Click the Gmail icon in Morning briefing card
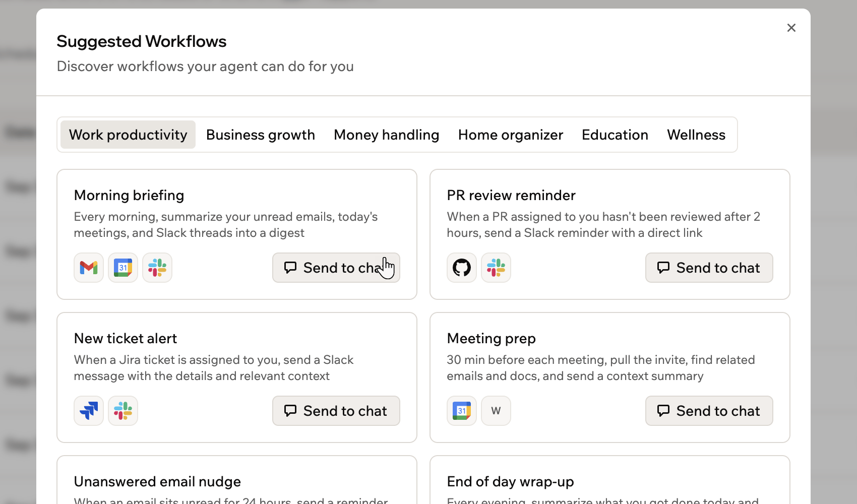The width and height of the screenshot is (857, 504). (89, 268)
